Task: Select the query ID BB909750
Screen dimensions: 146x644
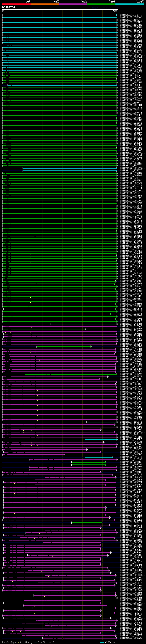Action: (x=8, y=7)
